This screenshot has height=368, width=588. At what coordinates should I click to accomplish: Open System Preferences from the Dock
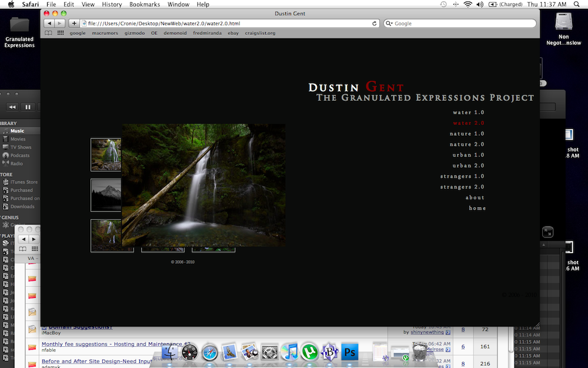point(269,352)
